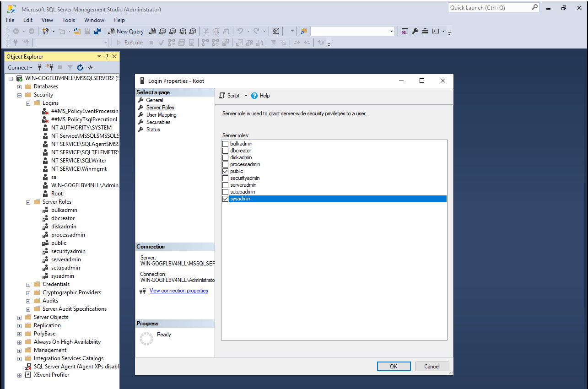Screen dimensions: 588x389
Task: Open Activity Monitor from Object Explorer toolbar
Action: coord(90,67)
